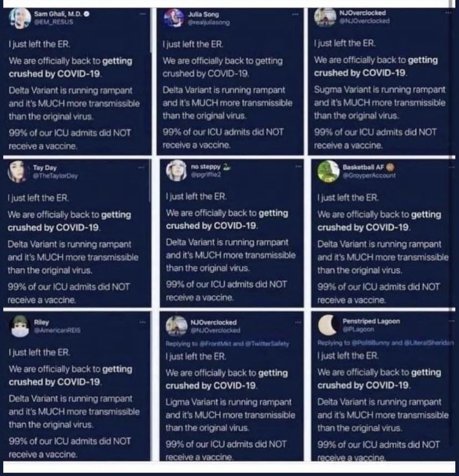The width and height of the screenshot is (459, 476).
Task: Open more options on Sam Ghali tweet
Action: click(142, 14)
